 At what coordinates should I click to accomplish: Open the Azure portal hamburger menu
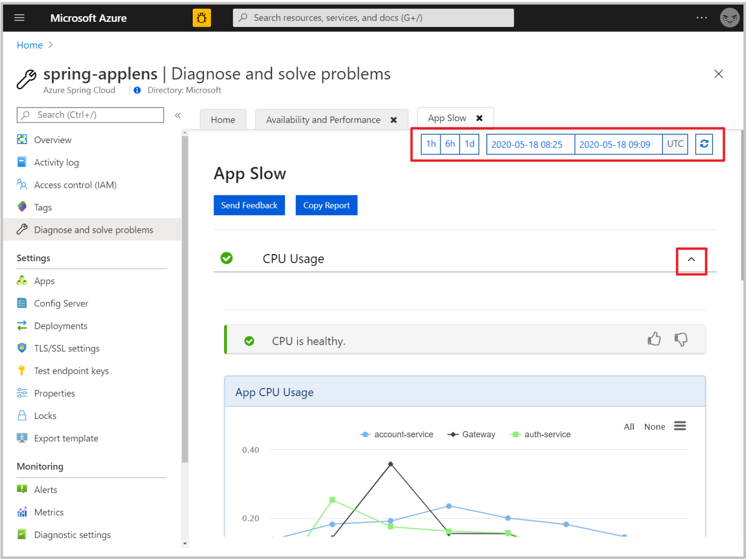pyautogui.click(x=19, y=18)
